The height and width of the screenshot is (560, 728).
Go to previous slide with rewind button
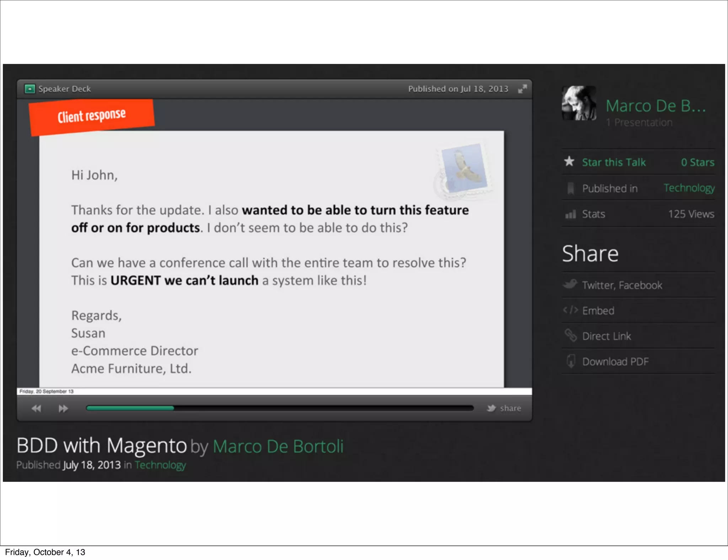click(x=36, y=408)
